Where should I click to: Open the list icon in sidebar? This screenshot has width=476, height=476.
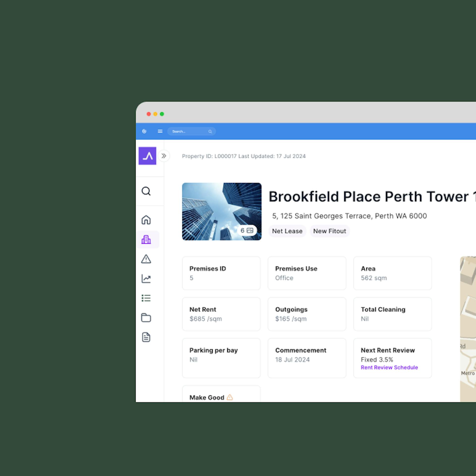point(146,298)
